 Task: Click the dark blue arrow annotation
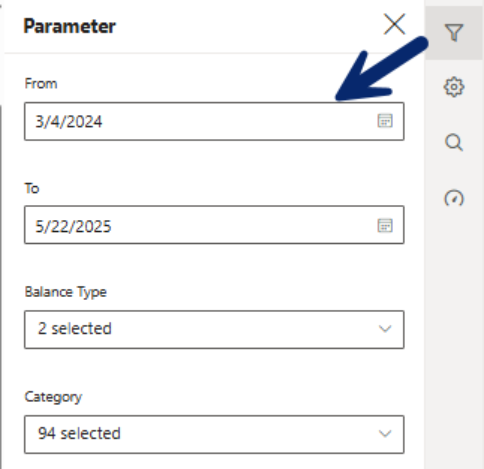pos(382,69)
